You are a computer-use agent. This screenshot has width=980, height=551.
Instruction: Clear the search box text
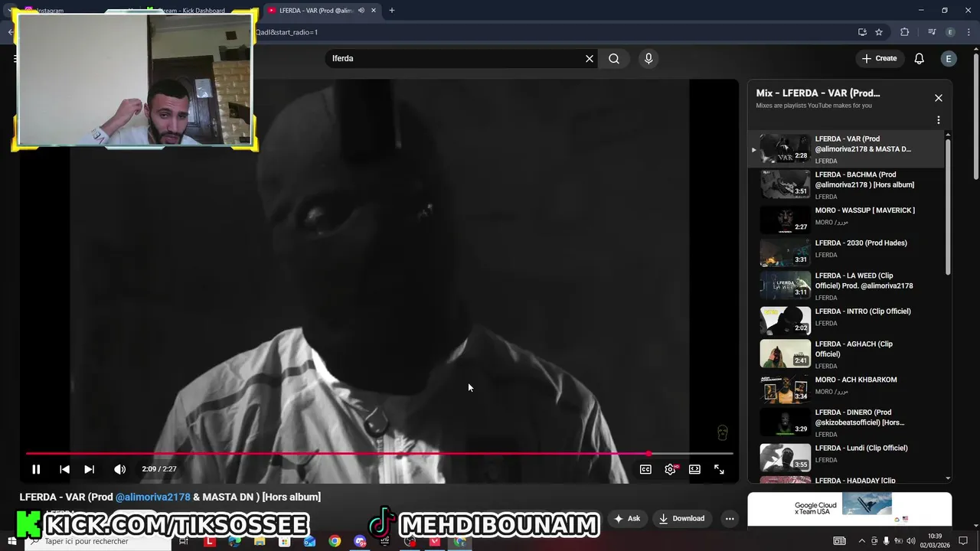590,58
